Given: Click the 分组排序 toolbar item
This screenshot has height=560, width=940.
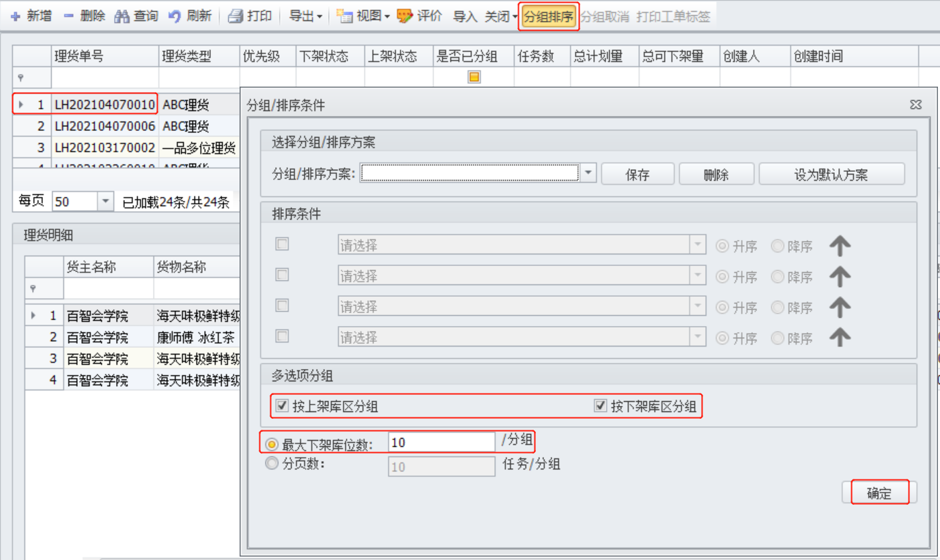Looking at the screenshot, I should tap(548, 17).
